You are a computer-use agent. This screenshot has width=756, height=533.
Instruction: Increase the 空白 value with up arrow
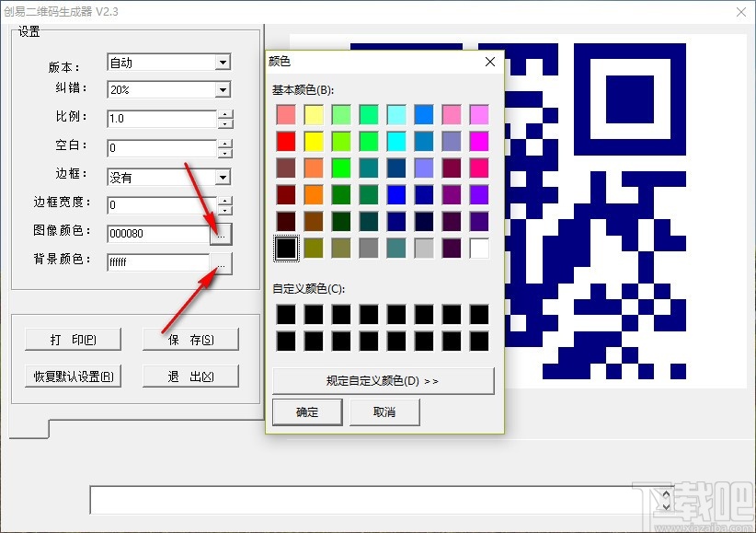tap(224, 144)
